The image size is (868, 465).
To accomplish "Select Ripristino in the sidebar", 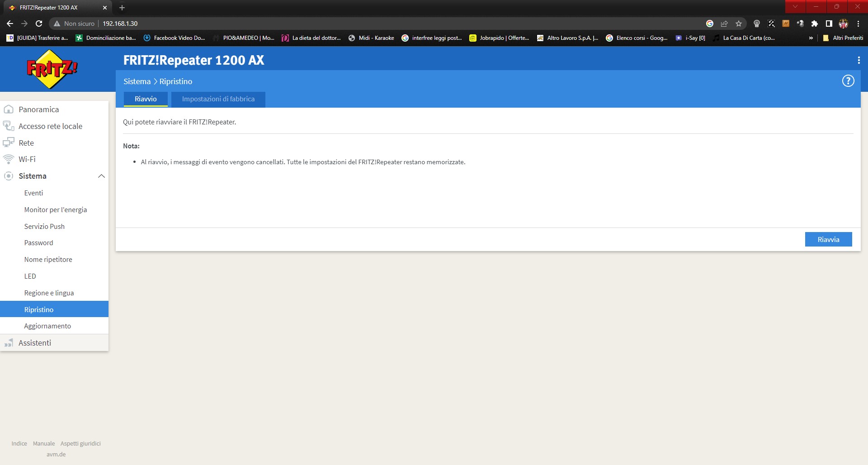I will (x=54, y=309).
